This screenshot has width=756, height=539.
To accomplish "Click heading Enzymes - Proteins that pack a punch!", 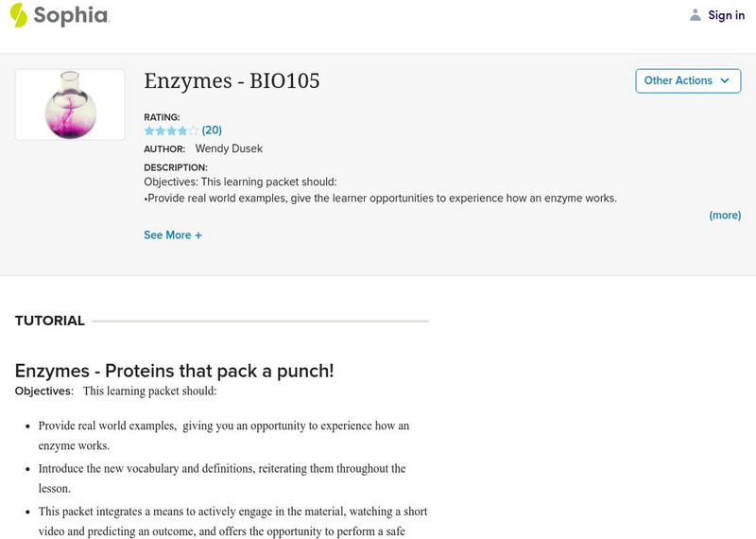I will click(175, 371).
